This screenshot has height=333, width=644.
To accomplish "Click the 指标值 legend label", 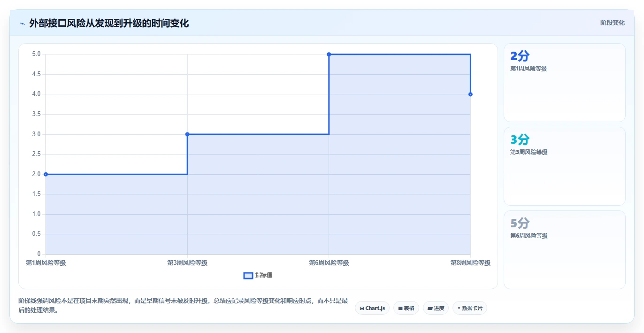I will tap(264, 275).
